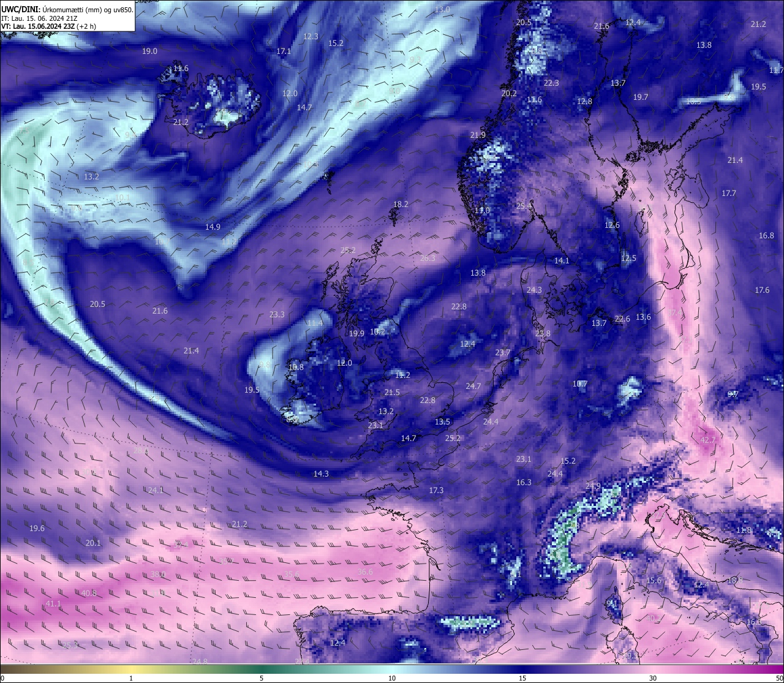Click the 15.6 value label

pos(654,581)
